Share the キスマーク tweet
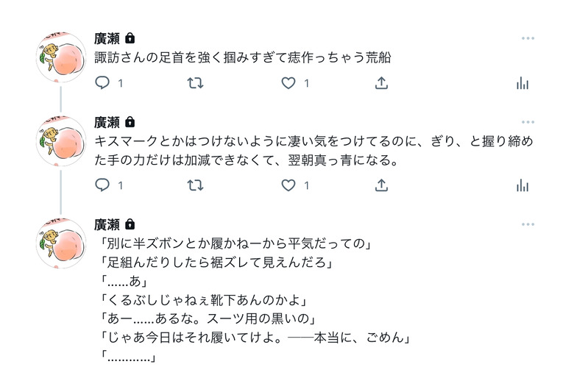Viewport: 588px width, 392px height. (381, 185)
